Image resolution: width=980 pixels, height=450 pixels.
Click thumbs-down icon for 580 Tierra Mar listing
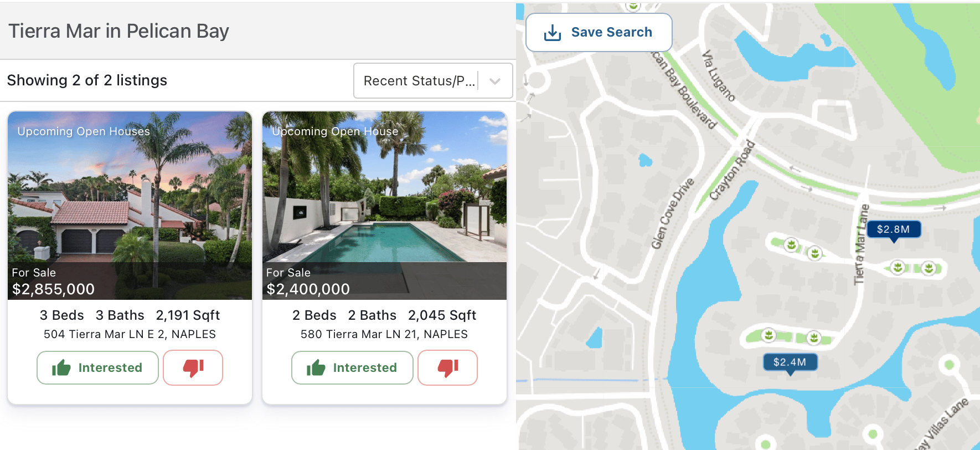[448, 367]
